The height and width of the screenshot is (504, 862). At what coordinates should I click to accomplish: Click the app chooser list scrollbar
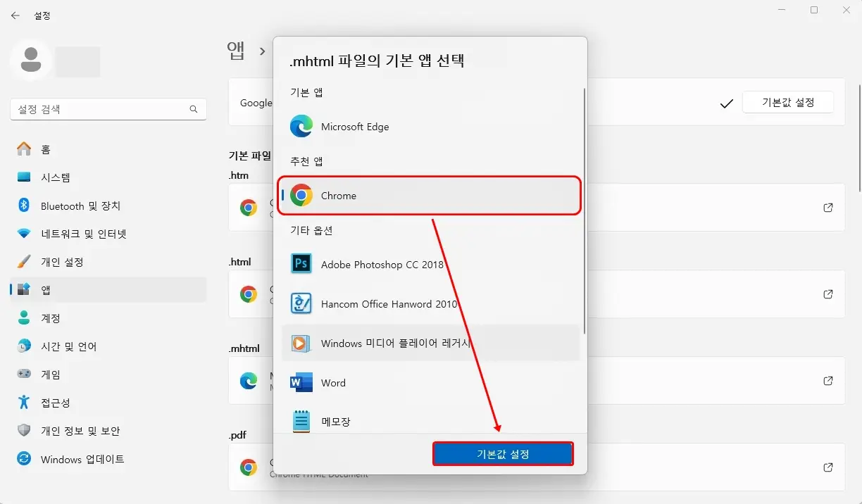point(584,211)
